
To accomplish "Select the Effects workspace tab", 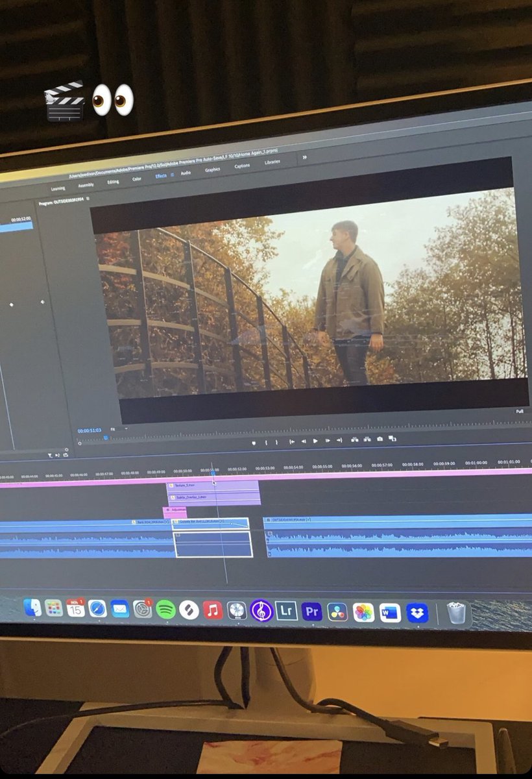I will pyautogui.click(x=161, y=176).
